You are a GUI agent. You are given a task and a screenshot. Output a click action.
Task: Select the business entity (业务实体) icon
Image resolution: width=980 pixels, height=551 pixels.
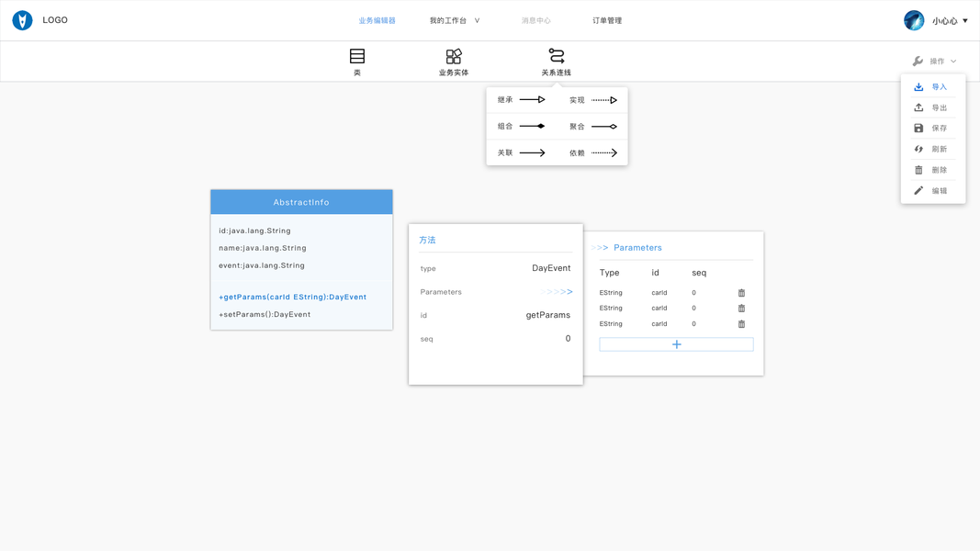pyautogui.click(x=454, y=56)
